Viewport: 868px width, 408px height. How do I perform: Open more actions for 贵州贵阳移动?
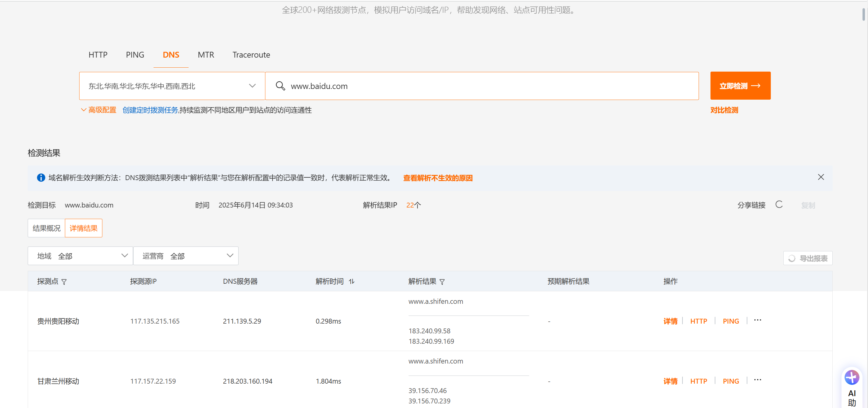tap(757, 320)
